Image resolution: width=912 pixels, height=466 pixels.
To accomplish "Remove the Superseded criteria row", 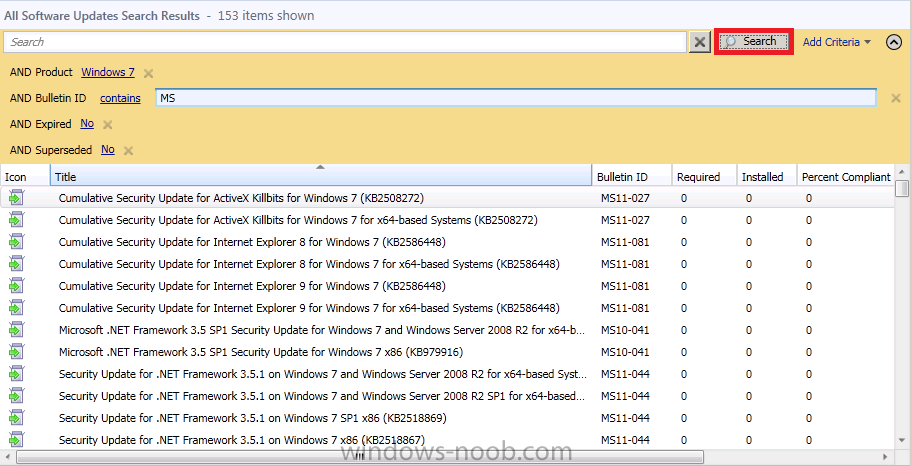I will (x=129, y=151).
